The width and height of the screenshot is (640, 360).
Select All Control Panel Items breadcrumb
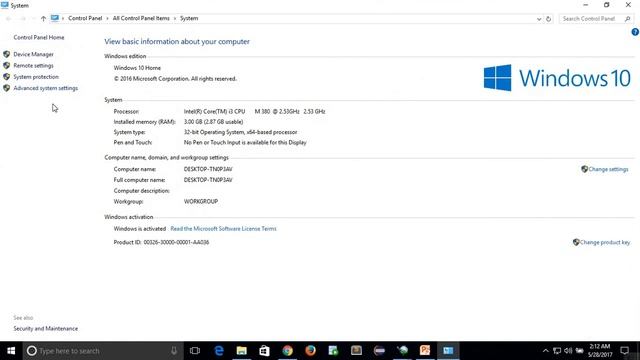click(141, 18)
